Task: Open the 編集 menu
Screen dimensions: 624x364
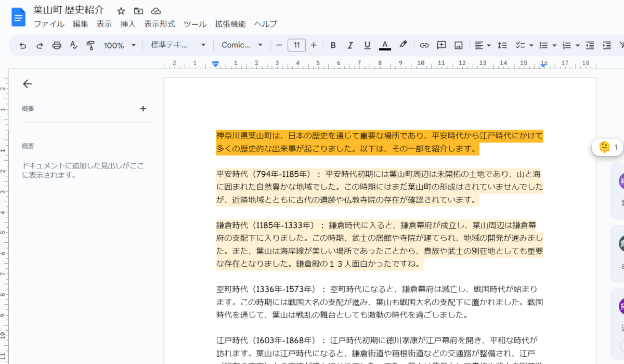Action: (x=81, y=24)
